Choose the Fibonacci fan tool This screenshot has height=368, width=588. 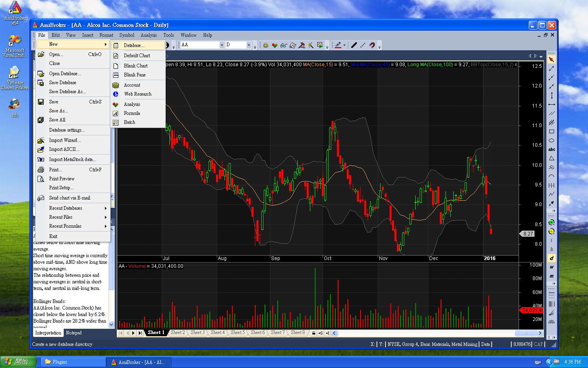pos(552,313)
